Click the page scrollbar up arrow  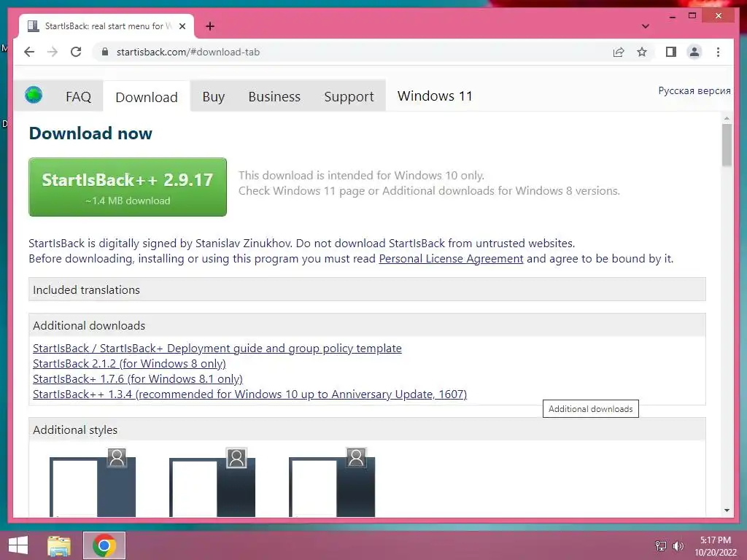click(727, 118)
